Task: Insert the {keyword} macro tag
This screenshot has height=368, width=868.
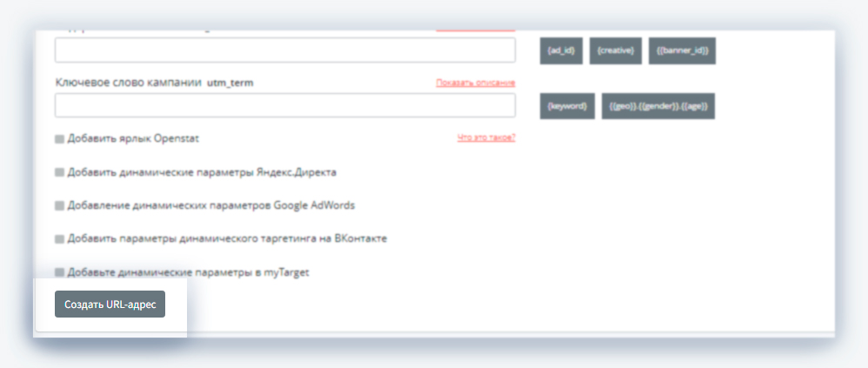Action: coord(567,106)
